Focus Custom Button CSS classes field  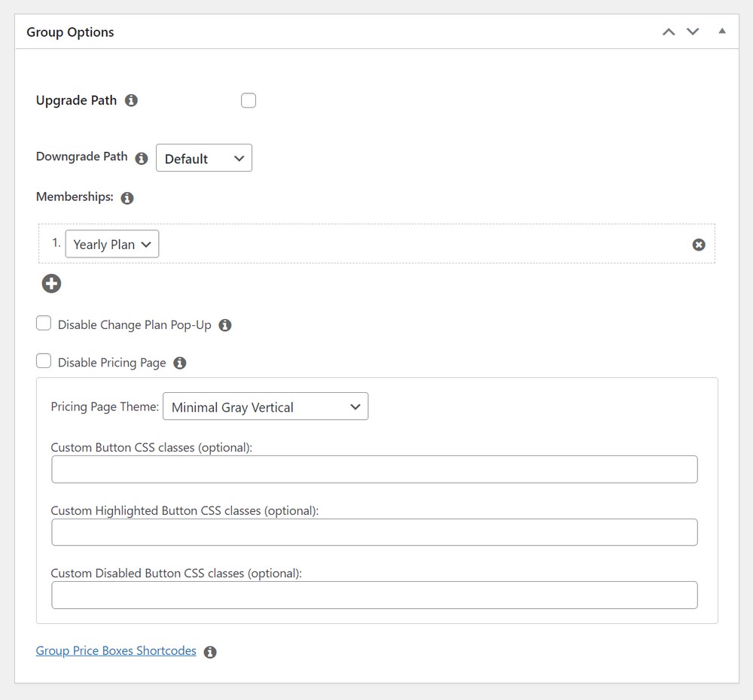[374, 470]
